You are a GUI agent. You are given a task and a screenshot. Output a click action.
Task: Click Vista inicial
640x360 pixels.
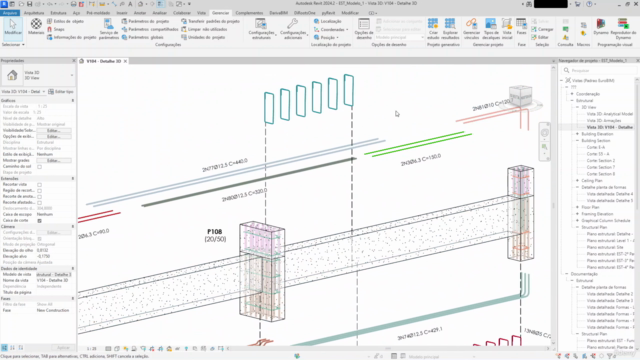coord(507,29)
